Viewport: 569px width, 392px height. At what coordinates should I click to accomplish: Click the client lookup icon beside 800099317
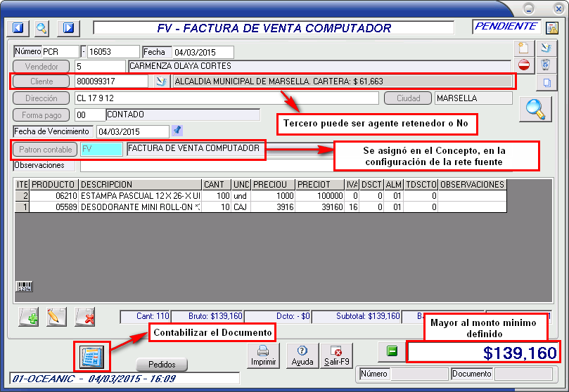(x=161, y=81)
